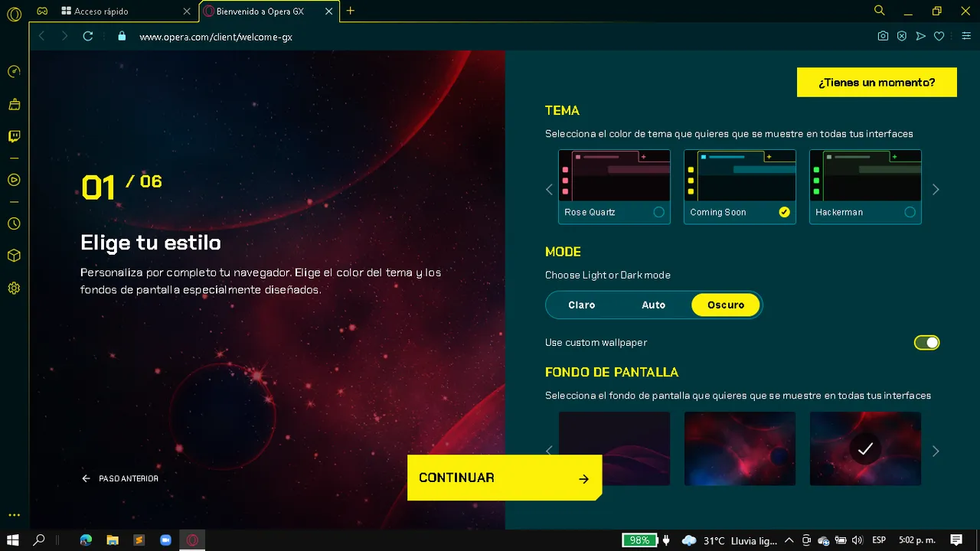Open ad blocker shield icon
The height and width of the screenshot is (551, 980).
tap(902, 36)
